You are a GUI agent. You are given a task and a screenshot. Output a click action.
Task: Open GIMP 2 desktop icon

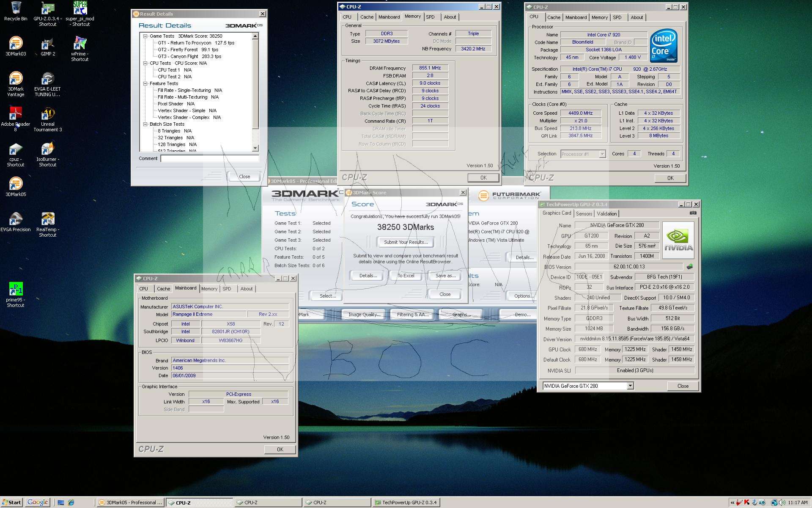click(48, 47)
